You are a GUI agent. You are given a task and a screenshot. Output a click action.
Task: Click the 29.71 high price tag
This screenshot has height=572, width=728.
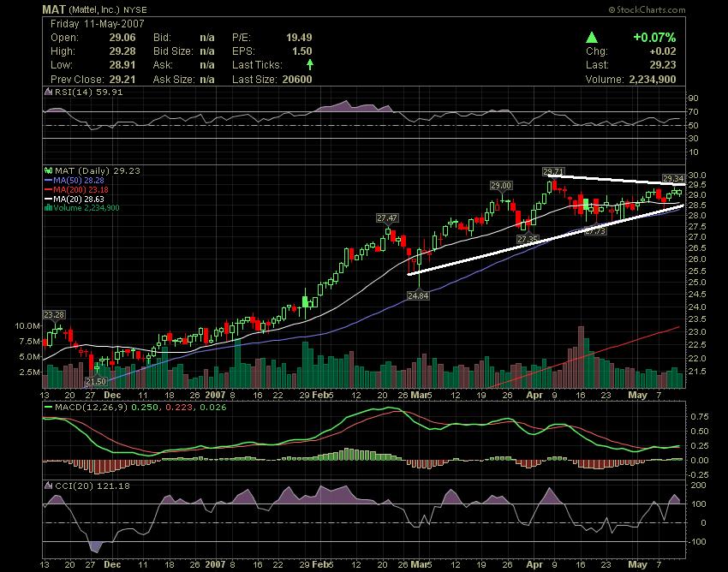(553, 172)
